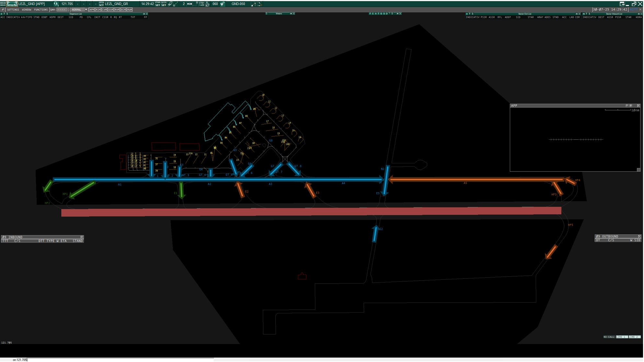Close the Metars panel
This screenshot has height=362, width=644.
point(294,14)
